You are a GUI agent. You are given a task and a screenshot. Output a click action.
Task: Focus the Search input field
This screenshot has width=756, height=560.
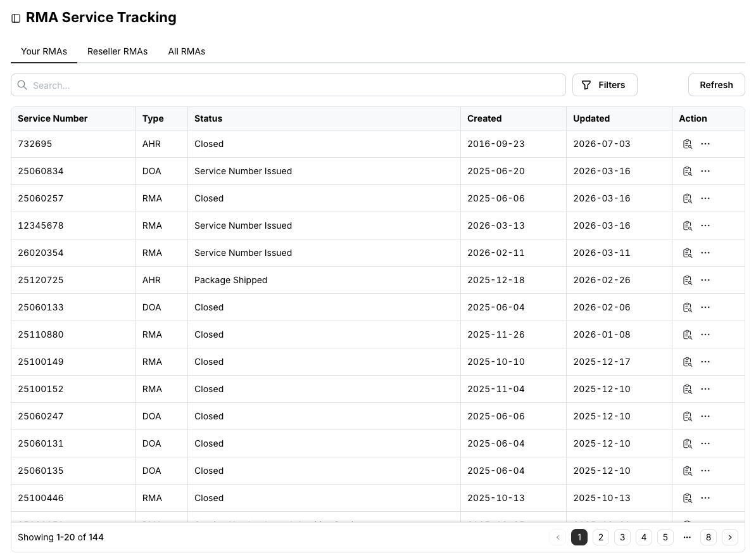click(288, 85)
